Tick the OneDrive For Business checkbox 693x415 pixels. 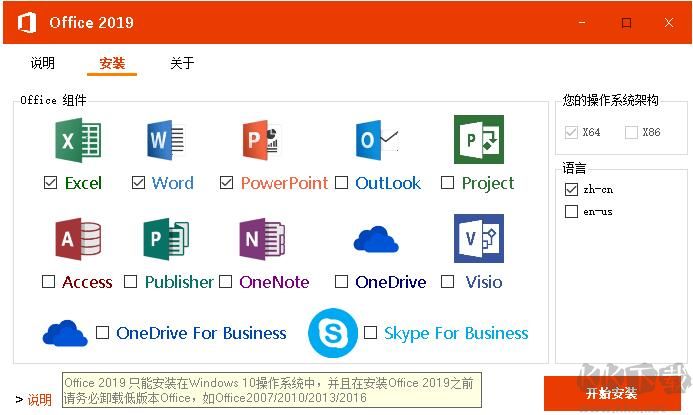pos(102,333)
